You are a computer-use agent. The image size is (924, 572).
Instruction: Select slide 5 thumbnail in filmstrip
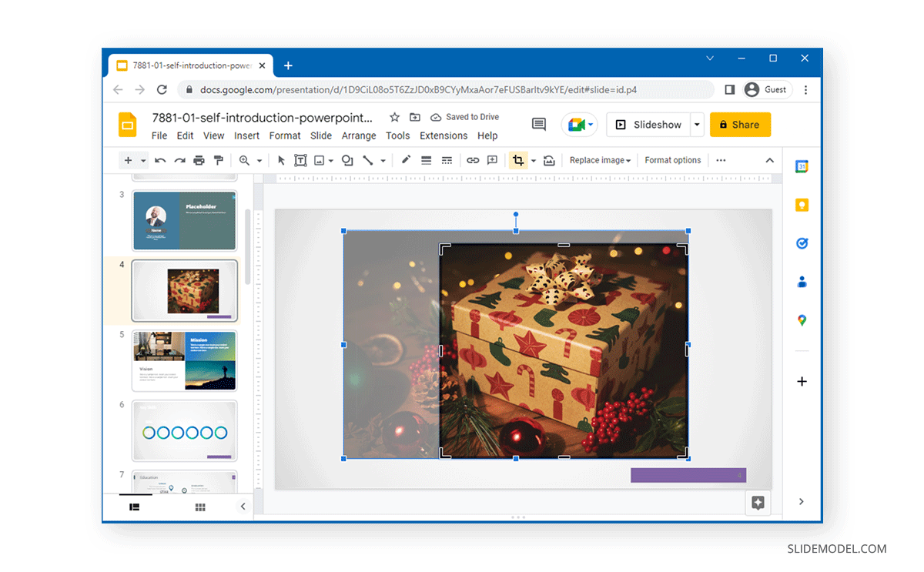tap(184, 360)
